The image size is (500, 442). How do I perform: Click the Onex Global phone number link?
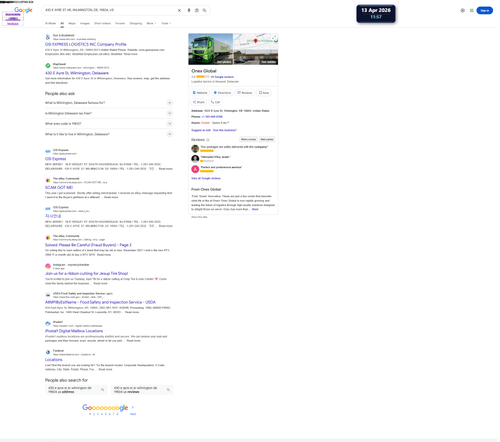pyautogui.click(x=212, y=117)
